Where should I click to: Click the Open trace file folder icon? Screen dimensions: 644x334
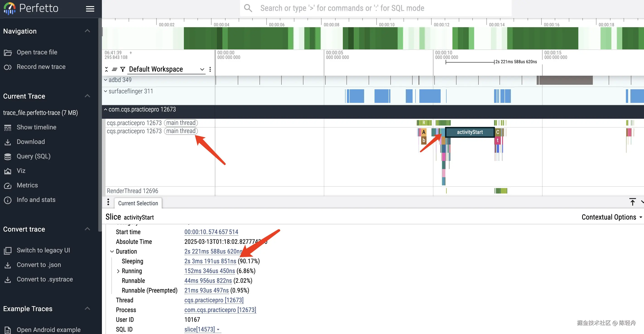click(8, 53)
